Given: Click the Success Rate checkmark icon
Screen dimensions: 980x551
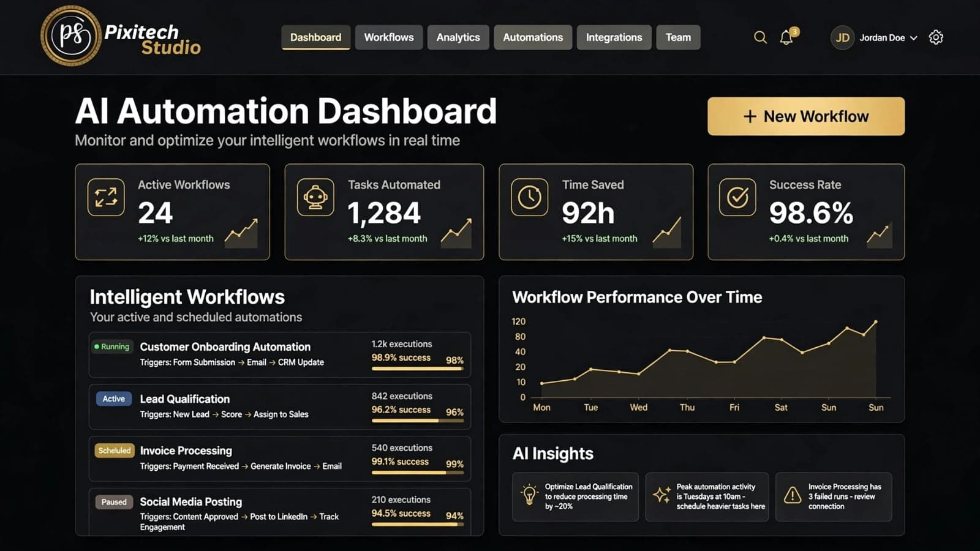Looking at the screenshot, I should [737, 197].
